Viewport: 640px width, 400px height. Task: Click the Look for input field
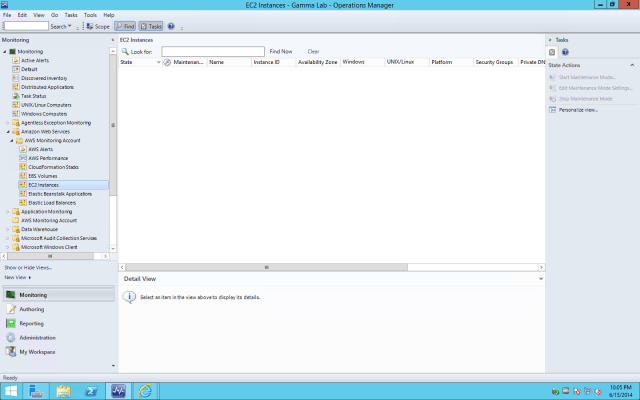pyautogui.click(x=213, y=51)
